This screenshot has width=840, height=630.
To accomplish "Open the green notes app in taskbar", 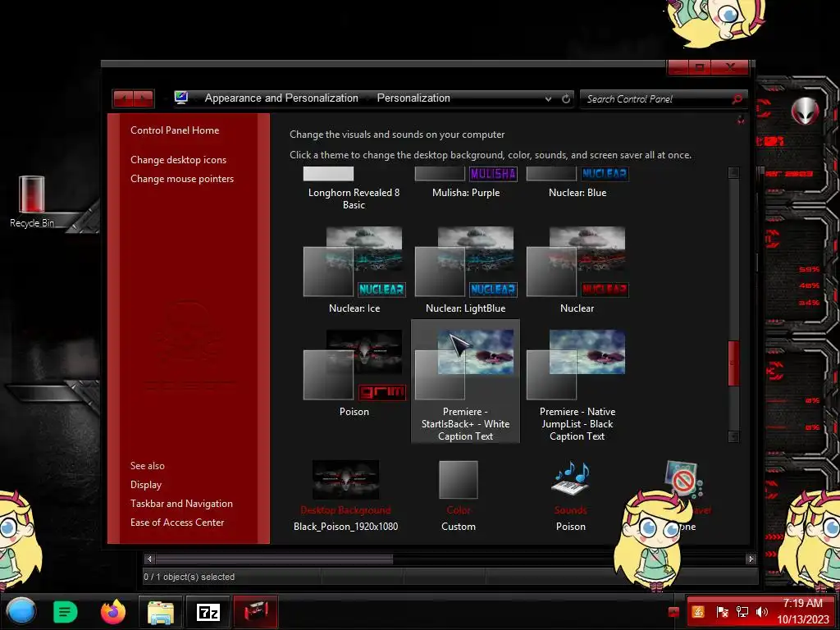I will [x=66, y=612].
